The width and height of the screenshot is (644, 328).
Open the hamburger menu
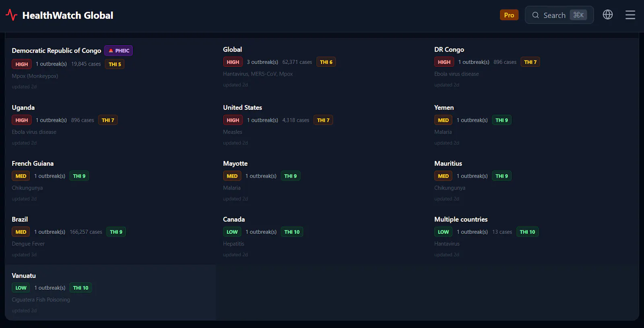[x=630, y=15]
